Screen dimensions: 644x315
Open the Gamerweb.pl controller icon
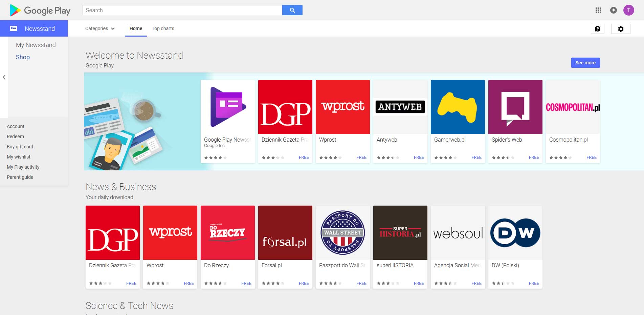(458, 107)
